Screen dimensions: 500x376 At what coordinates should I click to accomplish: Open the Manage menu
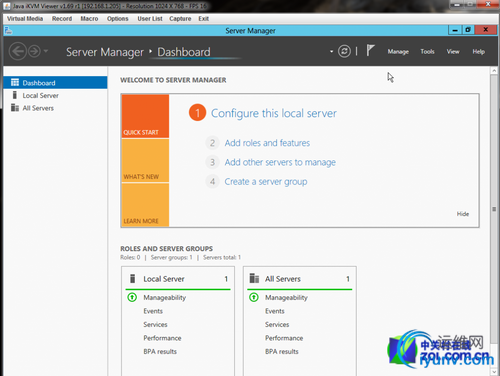pyautogui.click(x=398, y=52)
